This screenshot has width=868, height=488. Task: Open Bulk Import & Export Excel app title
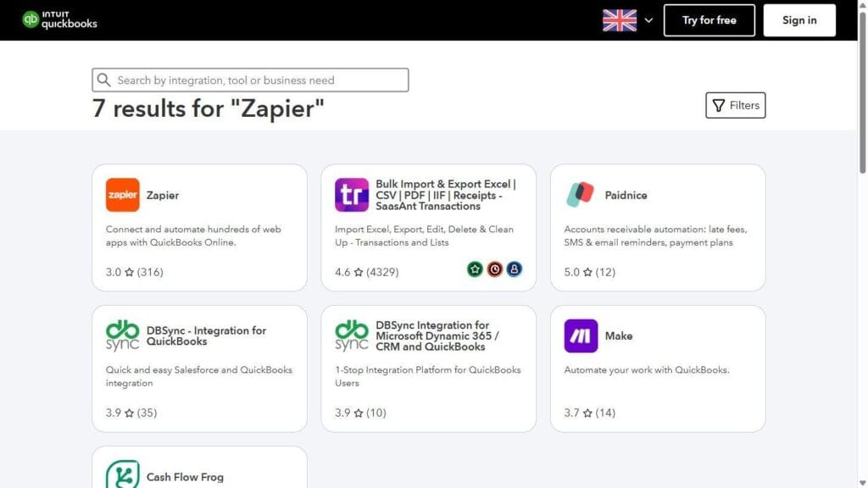(446, 195)
